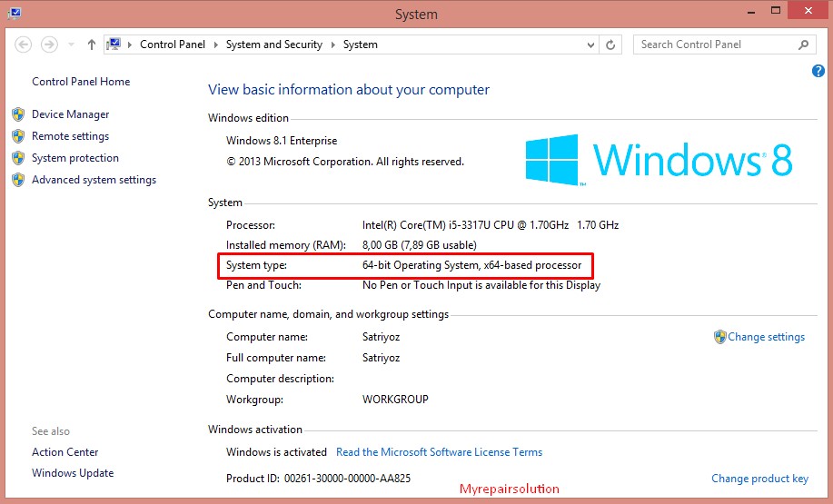Viewport: 833px width, 504px height.
Task: Click the System window title bar icon
Action: point(15,12)
